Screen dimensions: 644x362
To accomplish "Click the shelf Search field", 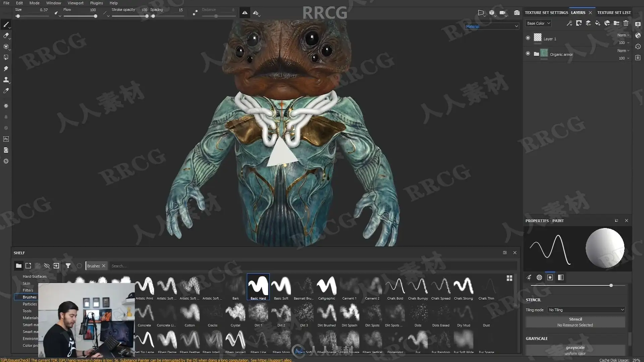I will pyautogui.click(x=312, y=266).
